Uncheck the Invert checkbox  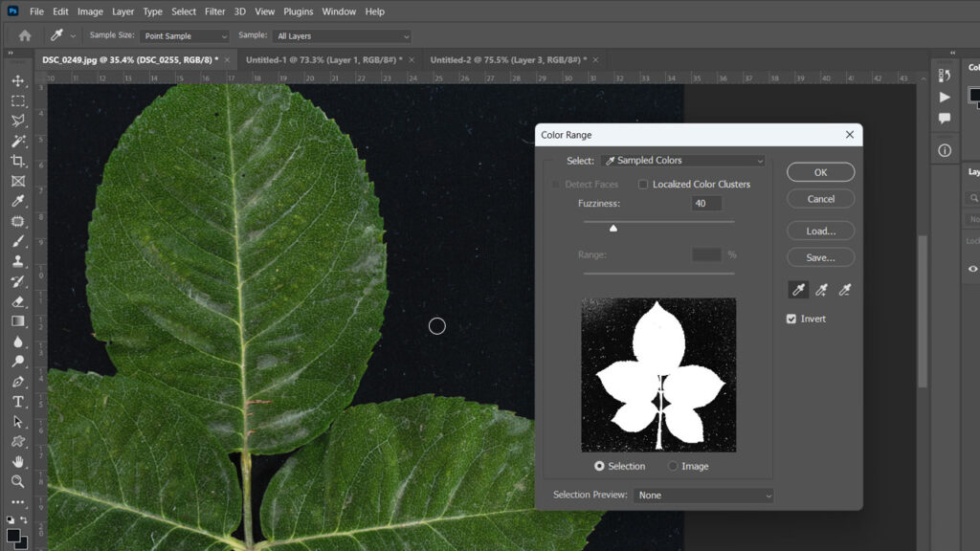[x=791, y=319]
